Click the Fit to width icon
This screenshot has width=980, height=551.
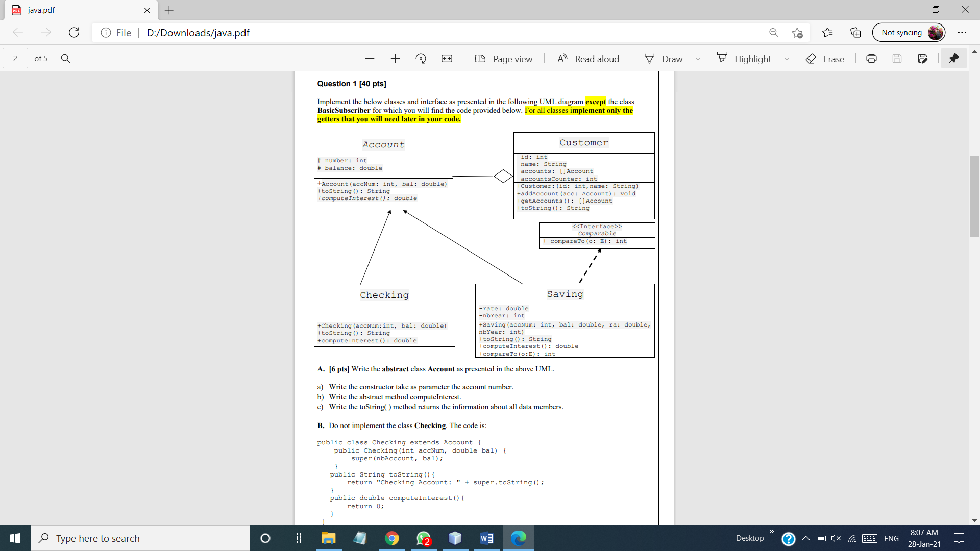(447, 58)
